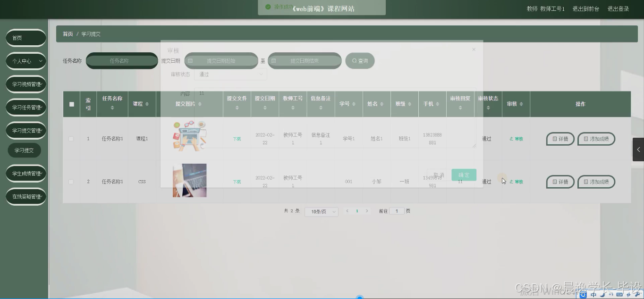Viewport: 644px width, 299px height.
Task: Click the 前往 page number input box
Action: [397, 211]
